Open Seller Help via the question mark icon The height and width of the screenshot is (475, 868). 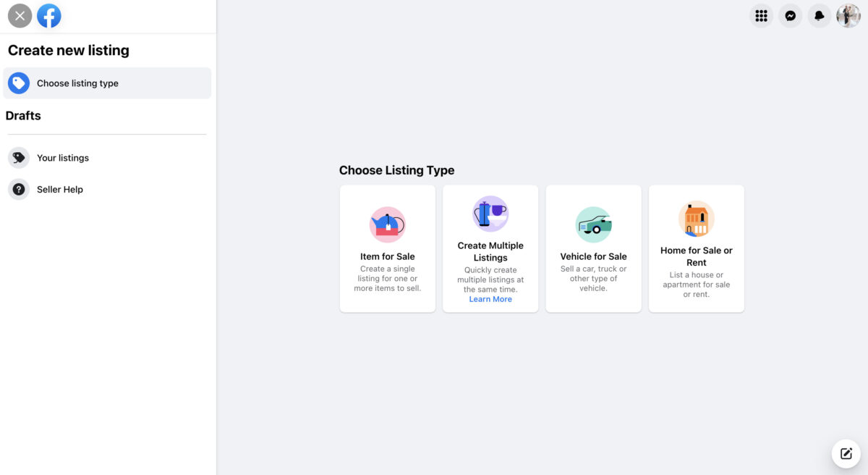(18, 189)
